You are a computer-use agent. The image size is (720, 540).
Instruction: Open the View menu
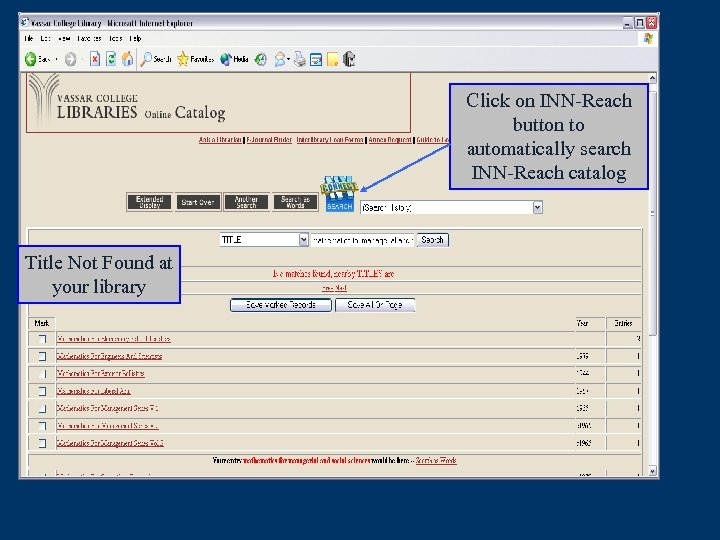pos(64,39)
